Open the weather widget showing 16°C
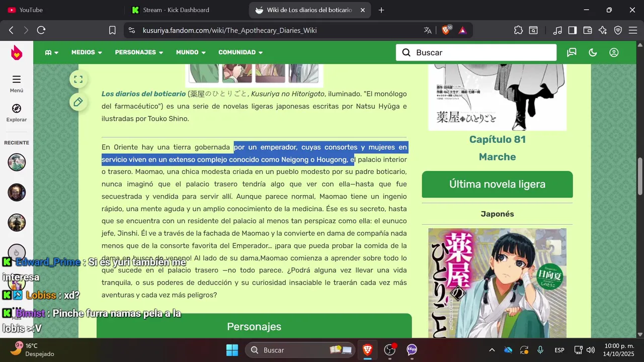The width and height of the screenshot is (644, 362). click(32, 349)
